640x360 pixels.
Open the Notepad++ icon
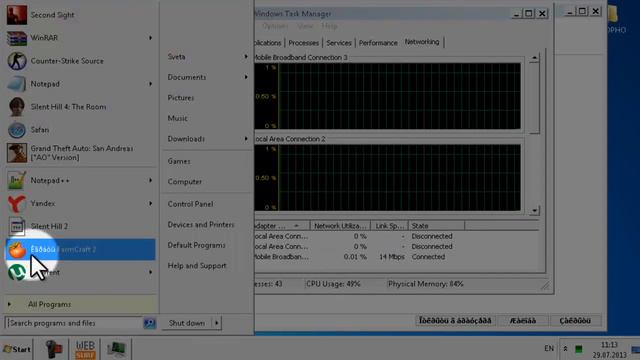coord(17,180)
